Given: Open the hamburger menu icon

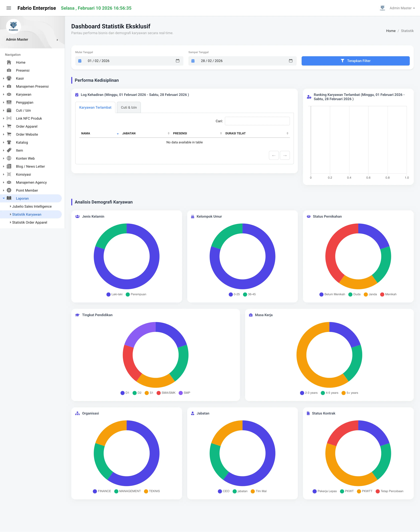Looking at the screenshot, I should 9,8.
